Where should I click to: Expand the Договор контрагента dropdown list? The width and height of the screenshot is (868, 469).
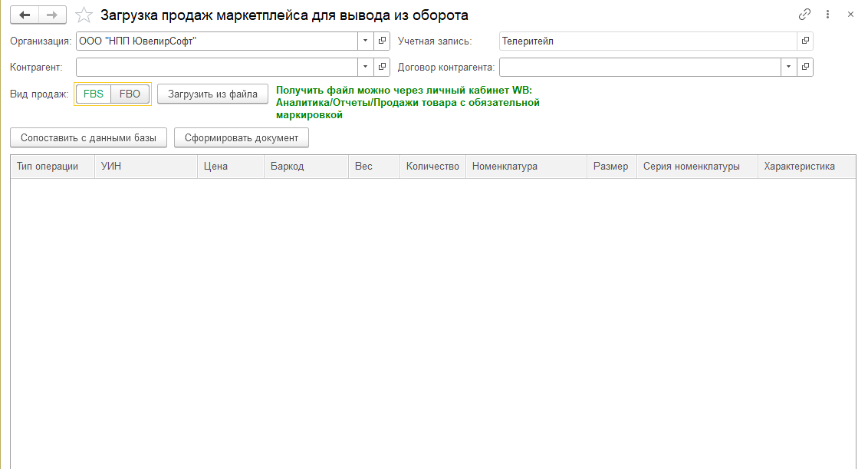788,67
